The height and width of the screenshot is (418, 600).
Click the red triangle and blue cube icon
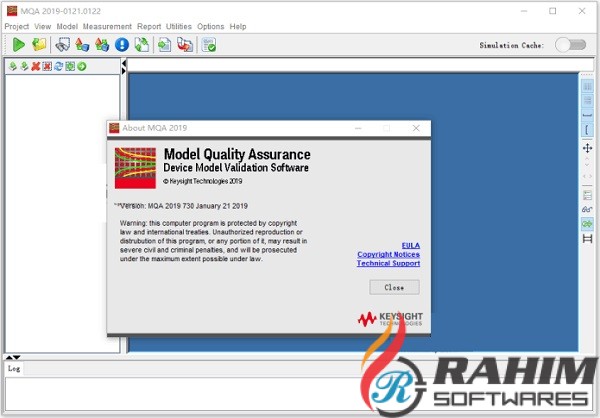pyautogui.click(x=82, y=45)
